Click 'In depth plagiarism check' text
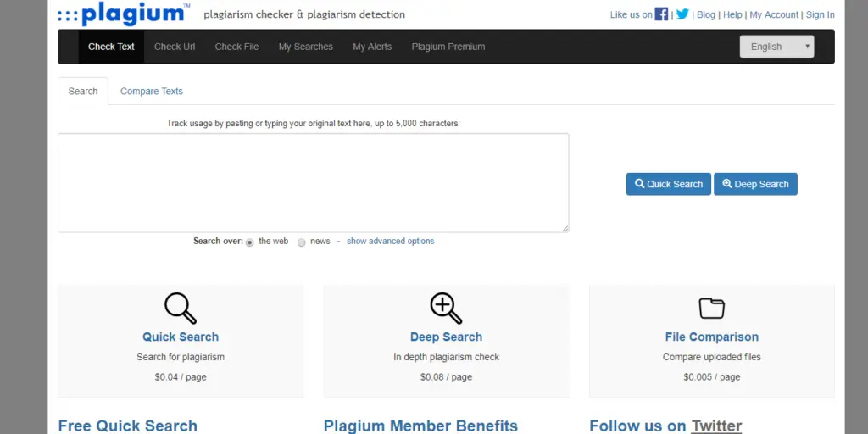Screen dimensions: 868x434 click(446, 357)
